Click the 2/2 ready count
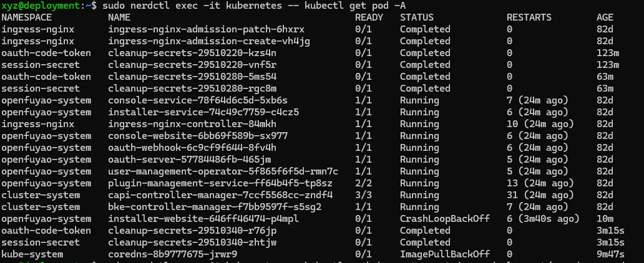This screenshot has width=644, height=263. 363,183
